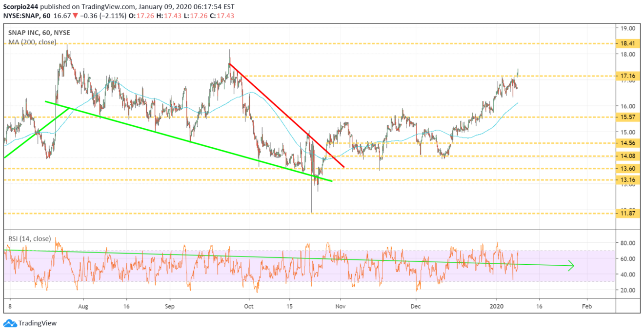This screenshot has width=644, height=333.
Task: Click the 13.60 support level label
Action: pos(626,169)
